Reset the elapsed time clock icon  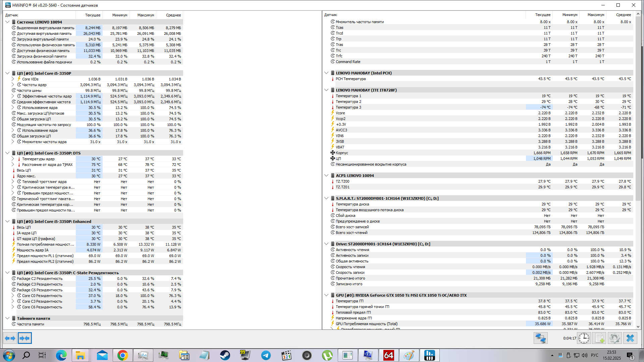584,338
